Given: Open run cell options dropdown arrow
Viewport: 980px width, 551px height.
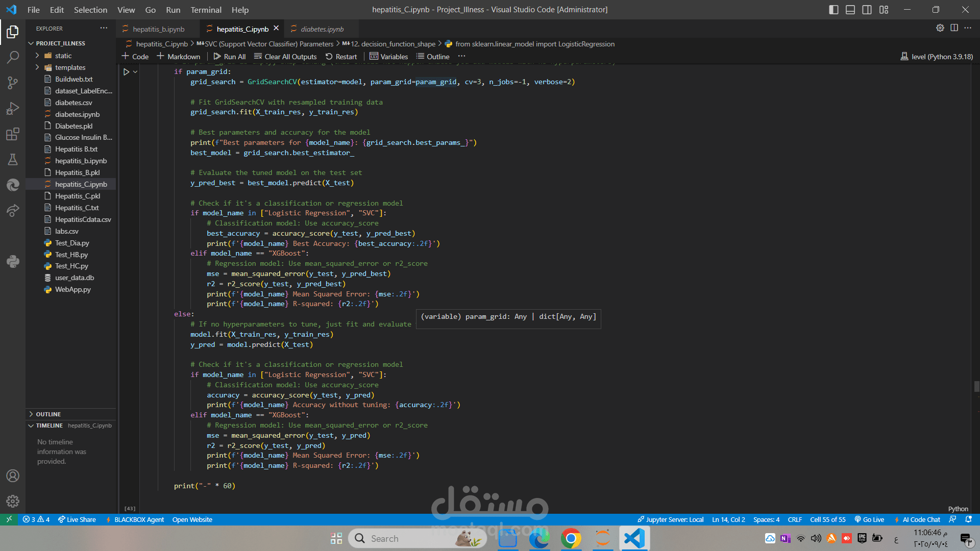Looking at the screenshot, I should 135,72.
